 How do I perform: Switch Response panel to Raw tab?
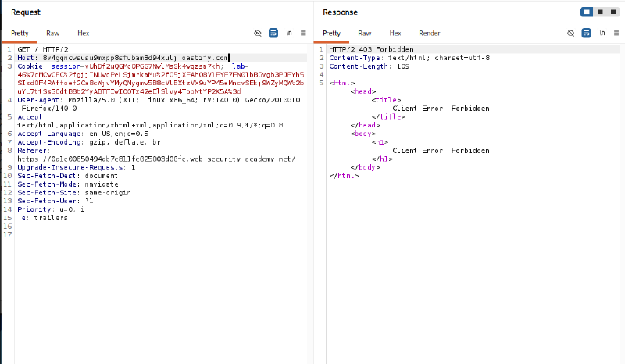click(x=364, y=33)
